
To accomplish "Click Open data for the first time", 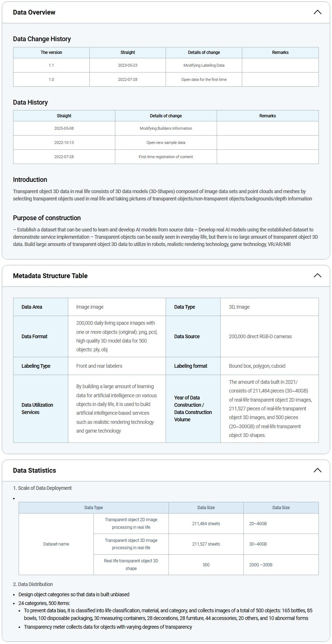I will [204, 79].
